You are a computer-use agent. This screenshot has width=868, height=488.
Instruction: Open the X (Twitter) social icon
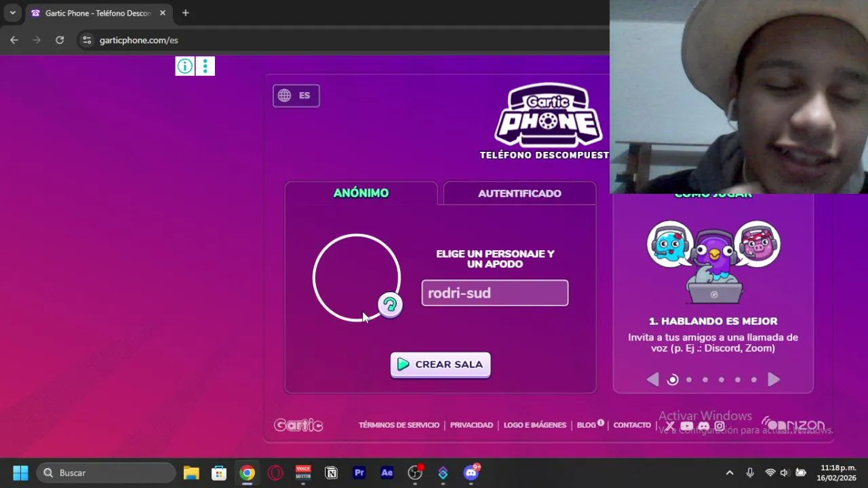click(x=670, y=426)
